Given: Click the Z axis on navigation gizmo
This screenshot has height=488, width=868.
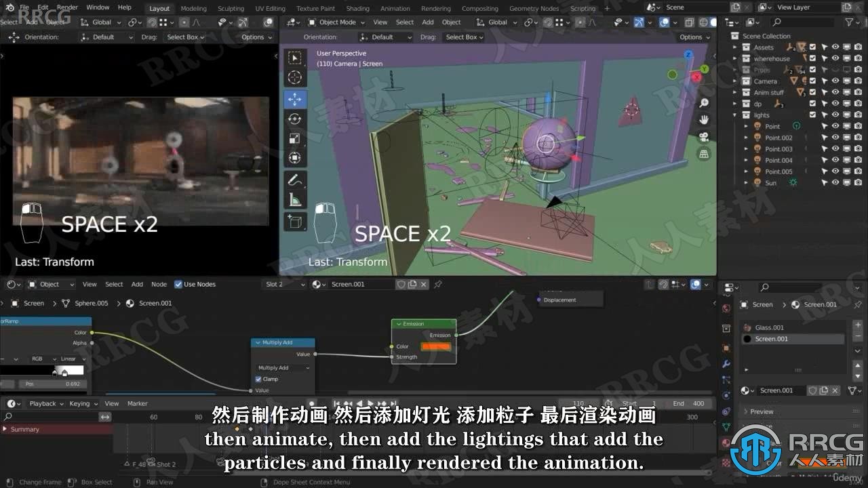Looking at the screenshot, I should (x=688, y=54).
